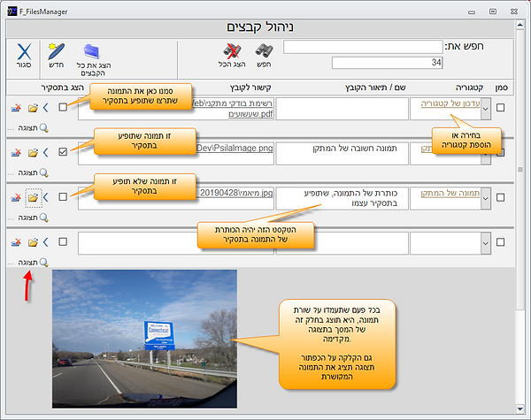Open הצג את כל הקבצים folder icon
531x420 pixels.
(91, 51)
